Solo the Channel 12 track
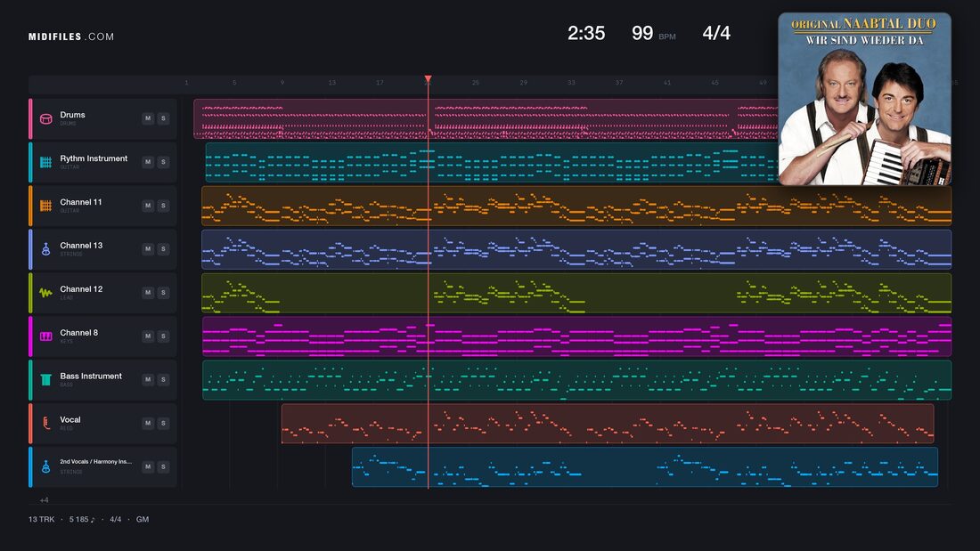The height and width of the screenshot is (551, 980). coord(163,292)
